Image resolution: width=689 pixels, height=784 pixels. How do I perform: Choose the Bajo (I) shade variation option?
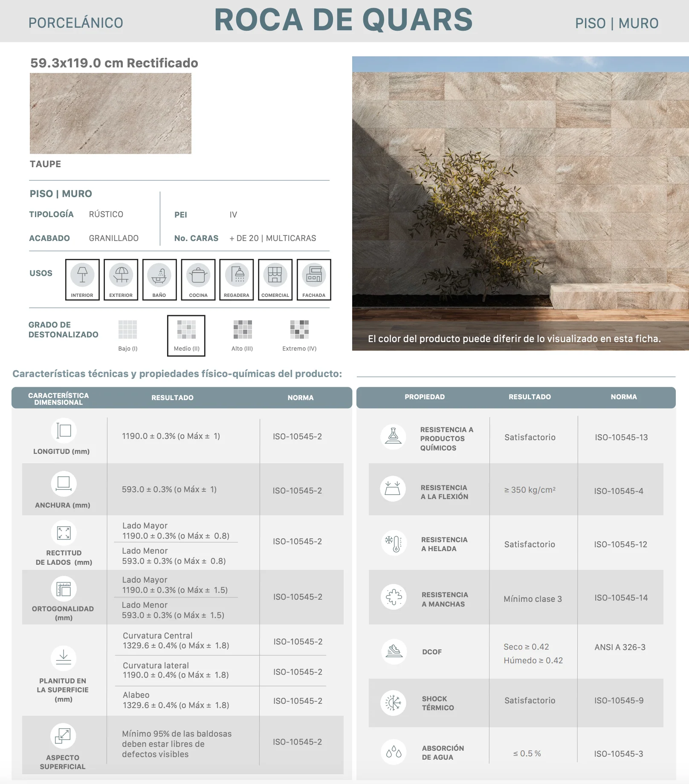128,336
